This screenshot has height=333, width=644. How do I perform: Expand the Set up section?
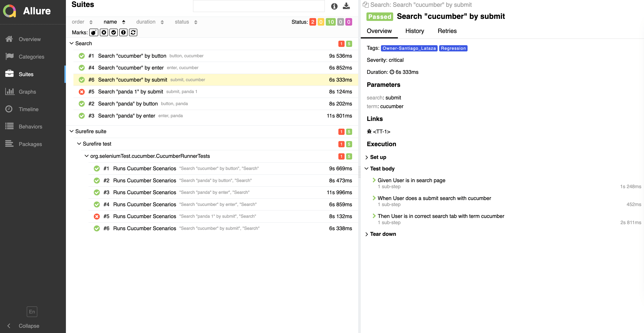pos(378,157)
